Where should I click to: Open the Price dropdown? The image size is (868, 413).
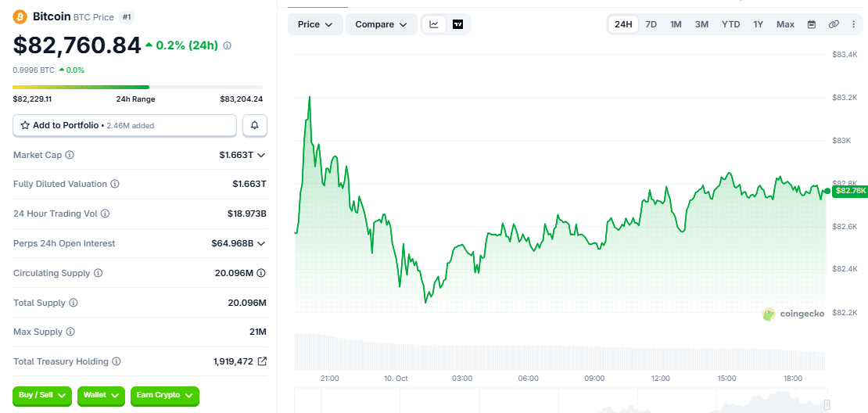[315, 24]
